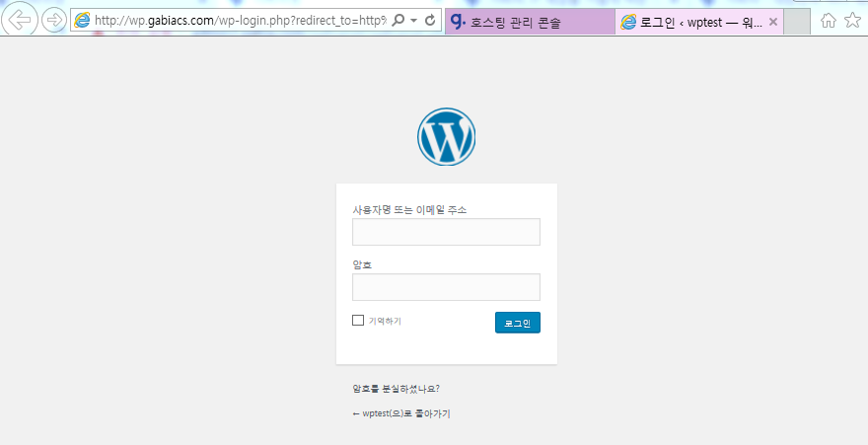Image resolution: width=868 pixels, height=445 pixels.
Task: Close the 로그인 wptest tab
Action: pyautogui.click(x=773, y=22)
